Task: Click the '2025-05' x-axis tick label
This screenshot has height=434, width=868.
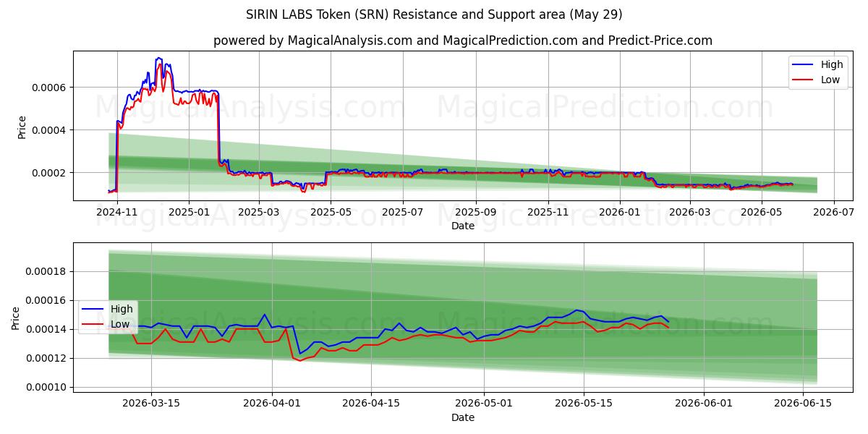Action: click(331, 212)
